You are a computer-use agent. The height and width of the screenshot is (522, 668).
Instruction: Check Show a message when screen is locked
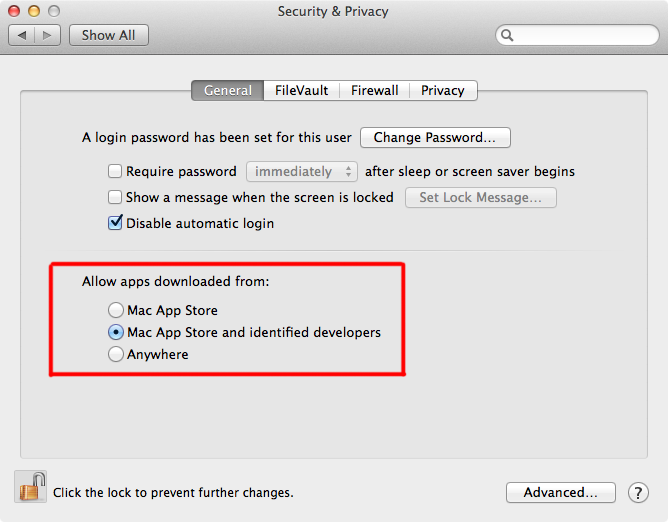(115, 197)
